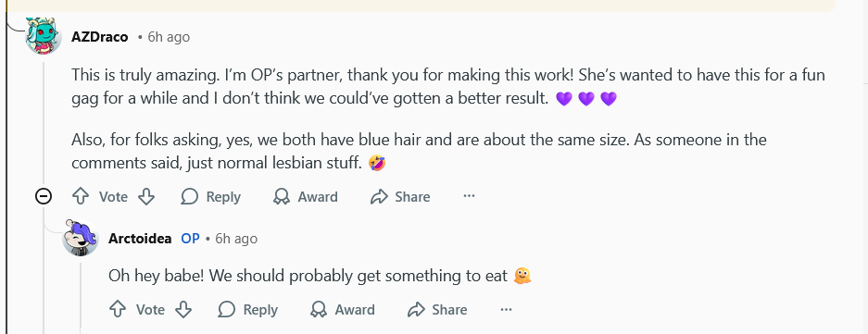Collapse AZDraco's comment thread
Image resolution: width=868 pixels, height=334 pixels.
(x=44, y=196)
